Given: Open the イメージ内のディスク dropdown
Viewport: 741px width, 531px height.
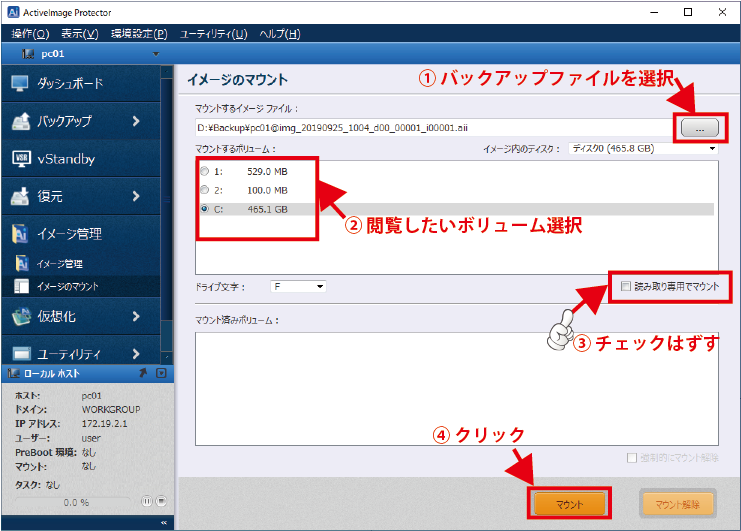Looking at the screenshot, I should pyautogui.click(x=642, y=149).
